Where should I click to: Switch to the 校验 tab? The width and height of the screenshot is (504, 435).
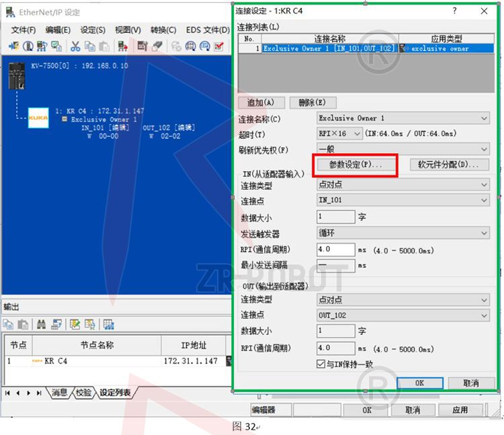click(83, 393)
